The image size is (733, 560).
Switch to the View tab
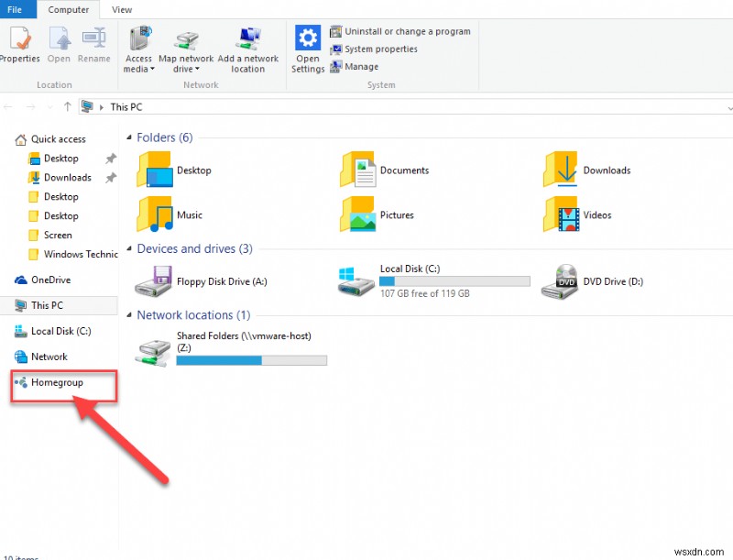[x=122, y=9]
